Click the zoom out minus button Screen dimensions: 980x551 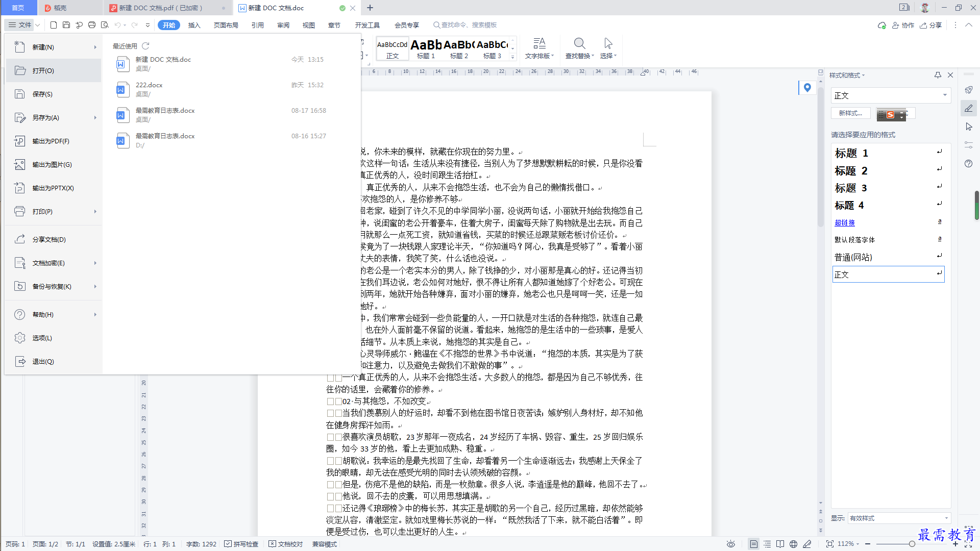(x=868, y=544)
